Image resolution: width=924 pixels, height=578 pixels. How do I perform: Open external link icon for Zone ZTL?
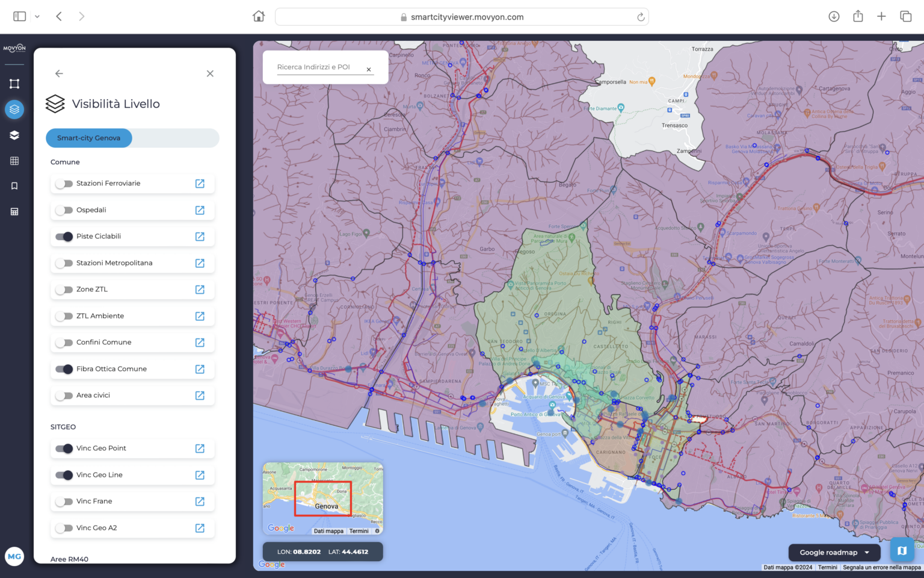200,290
